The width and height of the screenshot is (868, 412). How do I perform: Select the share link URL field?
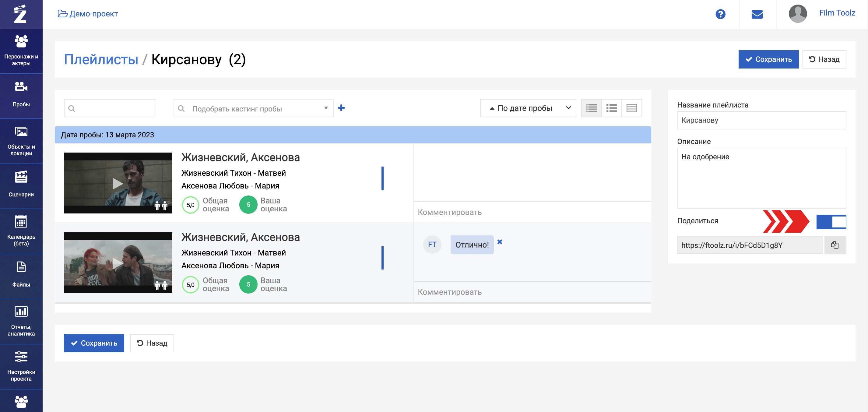tap(750, 245)
